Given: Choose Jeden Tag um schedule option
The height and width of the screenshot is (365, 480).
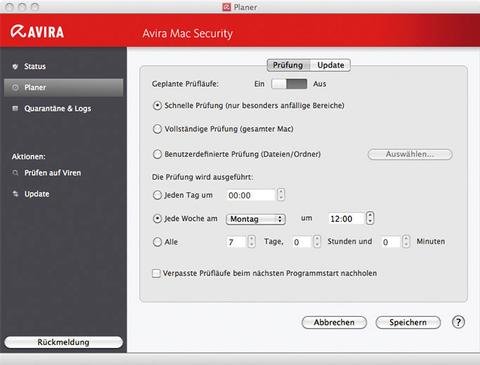Looking at the screenshot, I should tap(157, 195).
